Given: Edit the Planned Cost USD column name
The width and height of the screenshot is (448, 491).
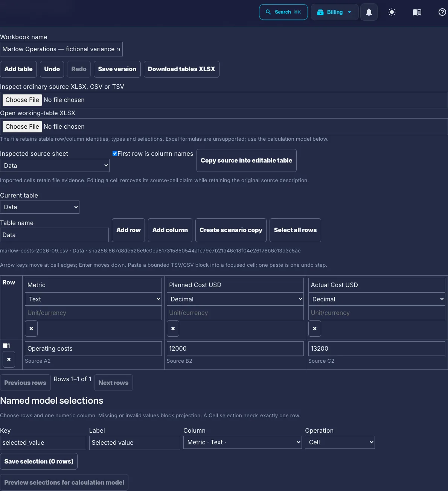Looking at the screenshot, I should click(x=235, y=285).
